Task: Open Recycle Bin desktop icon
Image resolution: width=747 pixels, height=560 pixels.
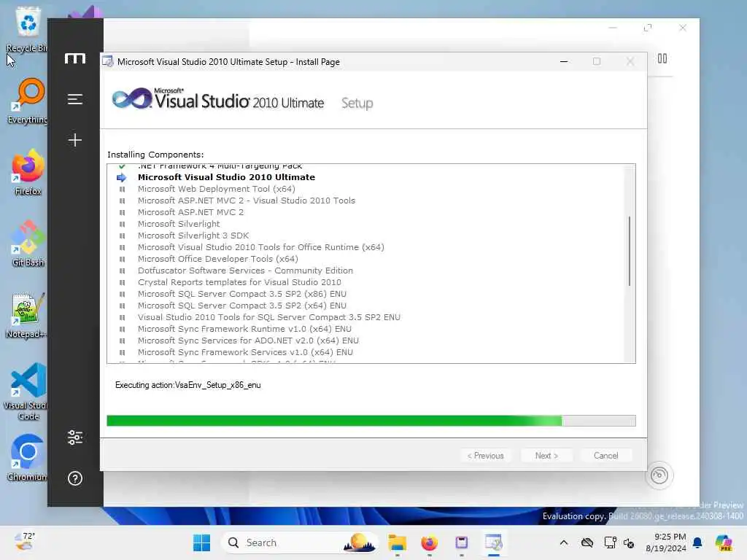Action: coord(27,29)
